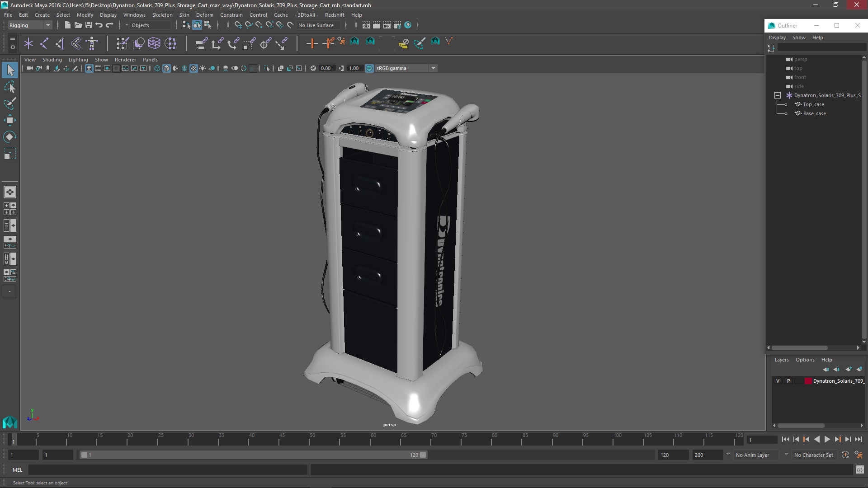Toggle Snap to grids icon
Screen dimensions: 868x488
point(238,25)
